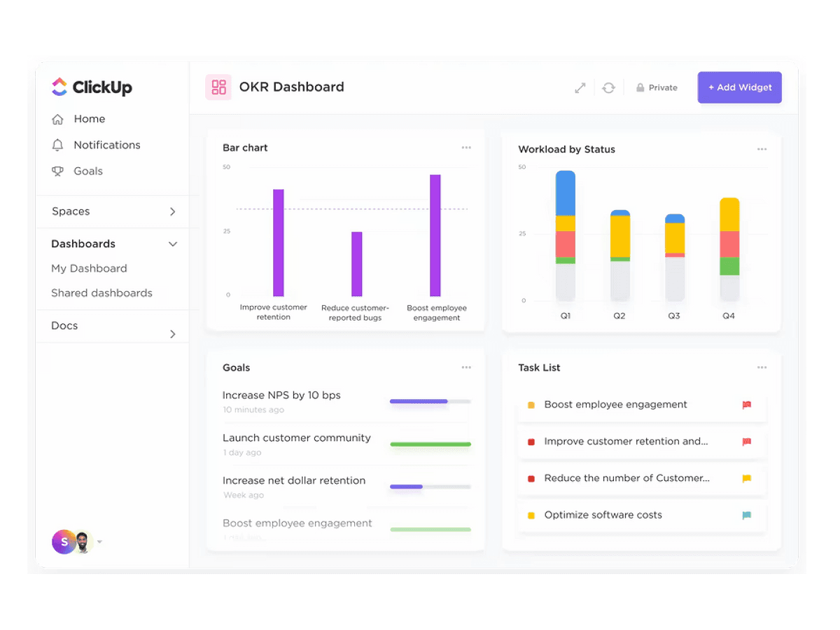Viewport: 840px width, 630px height.
Task: Click the Private lock icon
Action: [639, 87]
